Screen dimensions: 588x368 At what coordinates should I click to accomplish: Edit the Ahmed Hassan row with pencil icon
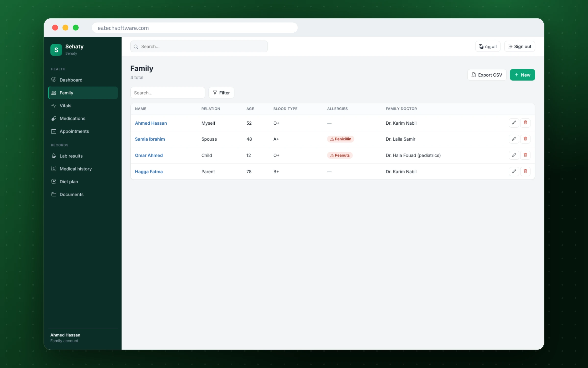coord(514,123)
